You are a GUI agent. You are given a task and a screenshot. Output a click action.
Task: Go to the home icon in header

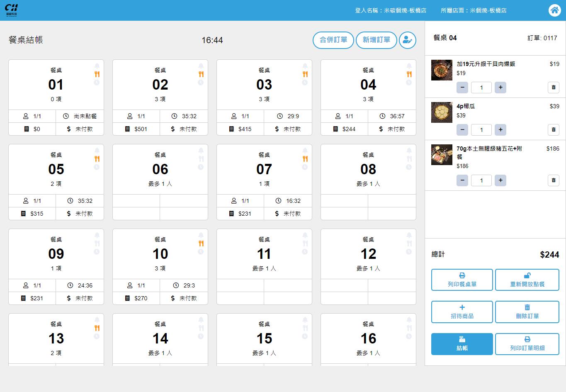(x=554, y=10)
